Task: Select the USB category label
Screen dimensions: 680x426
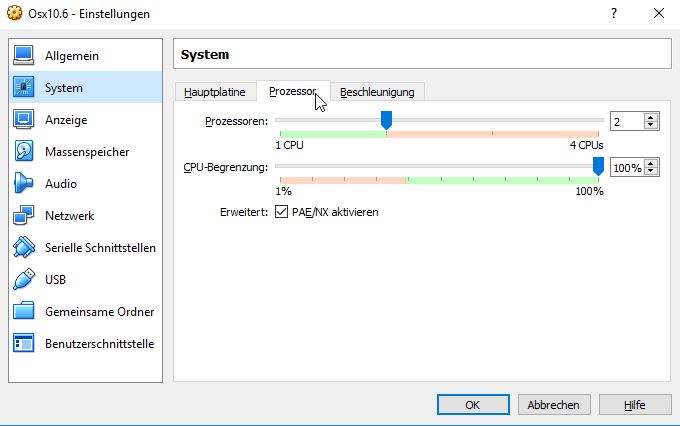Action: coord(56,280)
